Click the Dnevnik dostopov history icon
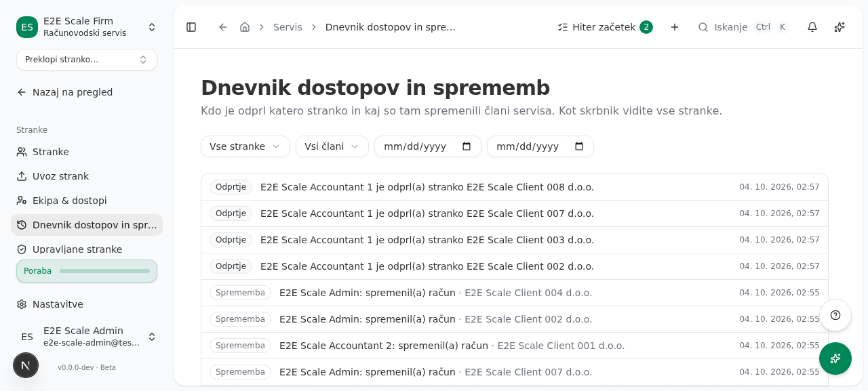This screenshot has height=391, width=868. [22, 225]
